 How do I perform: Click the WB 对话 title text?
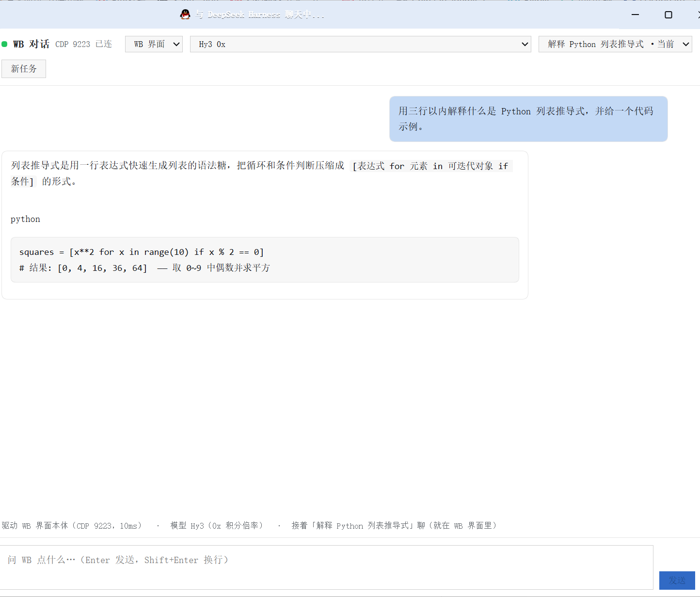coord(31,44)
